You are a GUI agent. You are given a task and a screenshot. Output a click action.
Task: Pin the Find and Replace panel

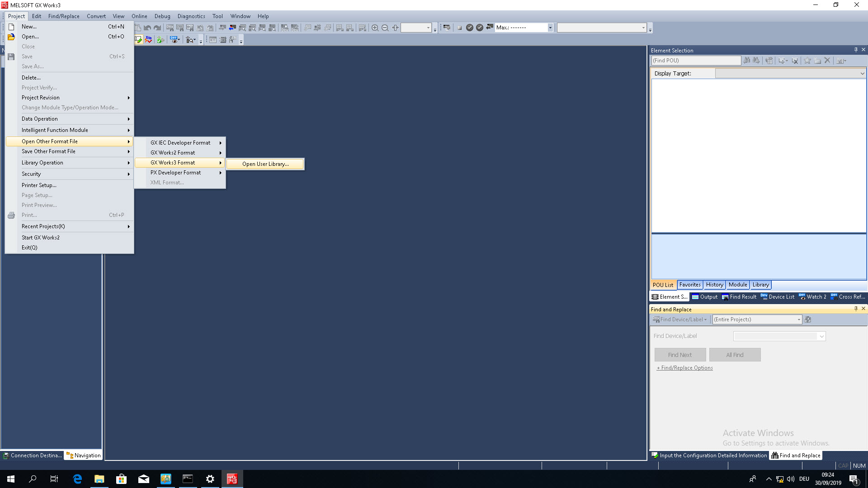pos(856,309)
